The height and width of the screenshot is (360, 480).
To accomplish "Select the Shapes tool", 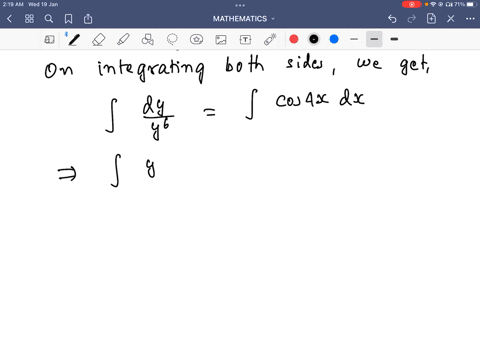I will [147, 39].
